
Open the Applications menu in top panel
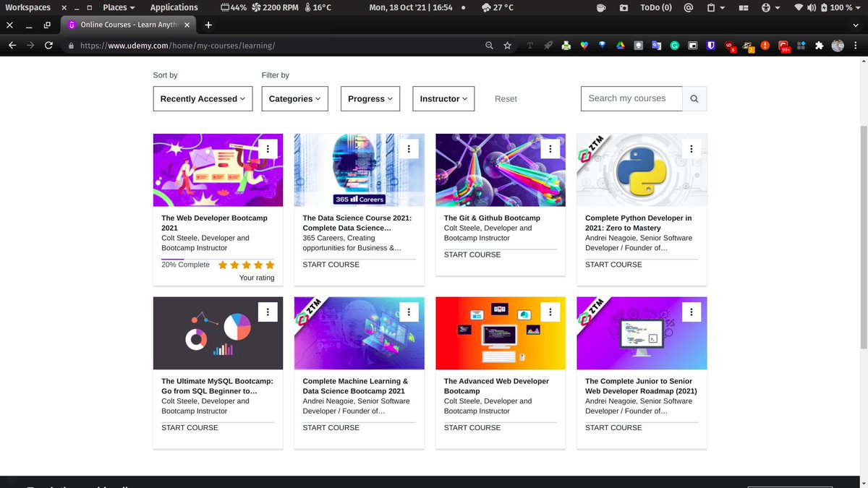[174, 7]
